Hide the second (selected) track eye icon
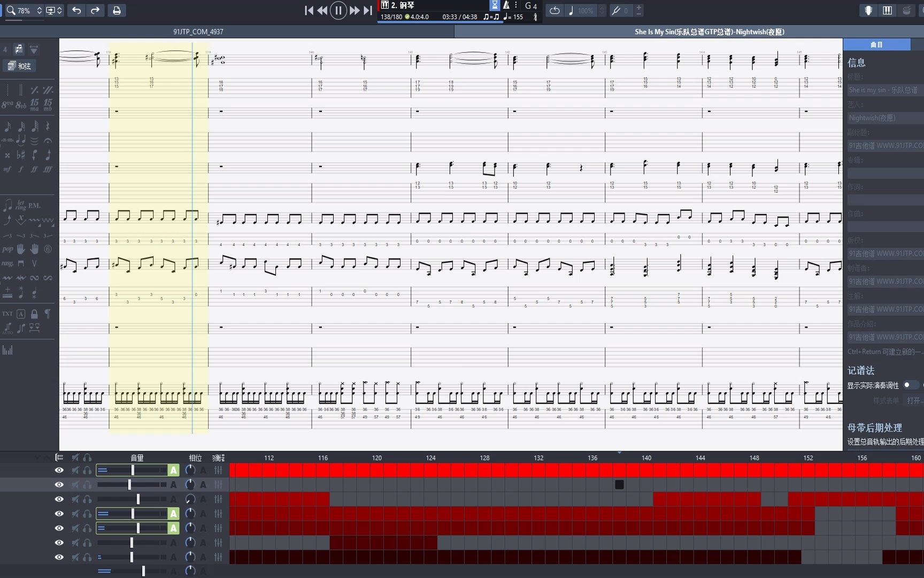This screenshot has height=578, width=924. coord(59,484)
